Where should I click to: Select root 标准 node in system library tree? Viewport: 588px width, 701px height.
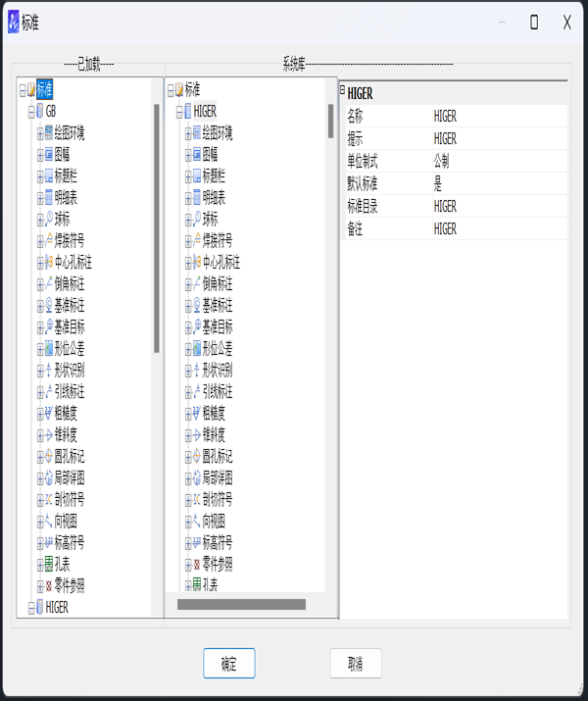(192, 90)
